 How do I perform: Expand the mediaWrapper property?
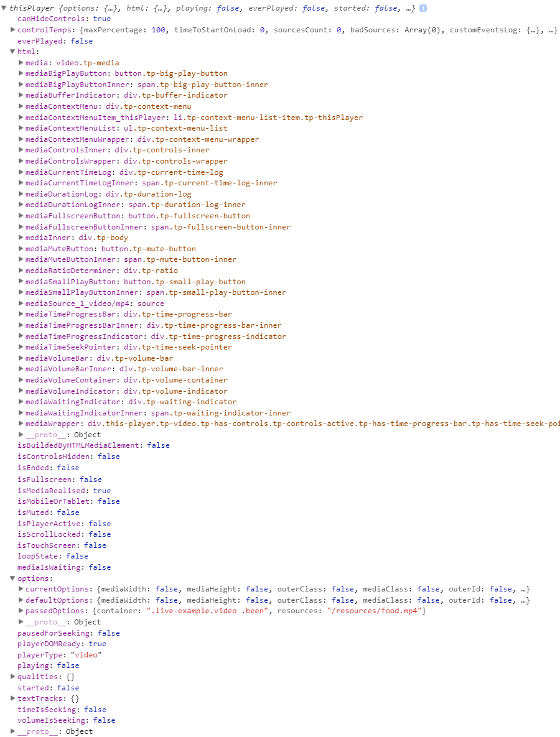pyautogui.click(x=20, y=424)
